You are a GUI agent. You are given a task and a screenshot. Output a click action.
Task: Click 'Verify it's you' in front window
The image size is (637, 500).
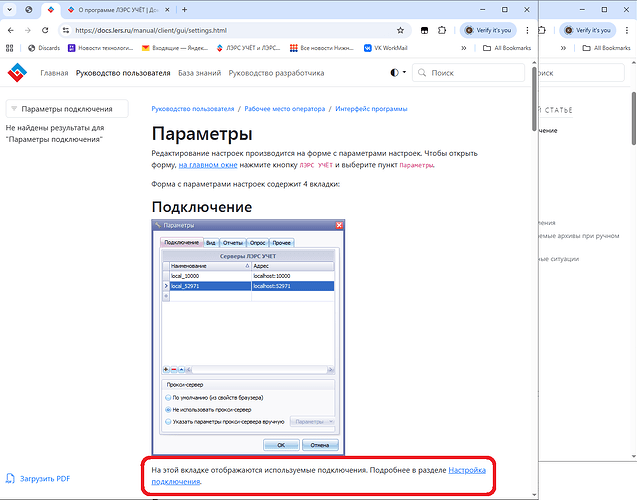point(488,30)
